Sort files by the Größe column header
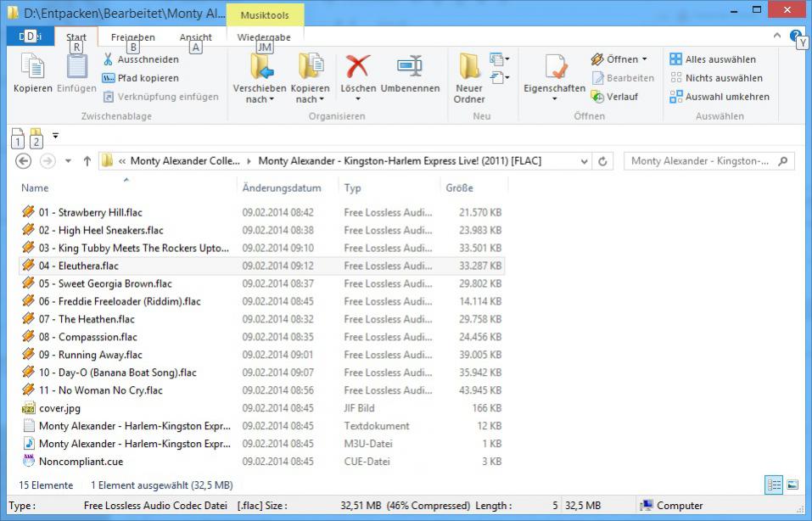812x521 pixels. coord(459,188)
